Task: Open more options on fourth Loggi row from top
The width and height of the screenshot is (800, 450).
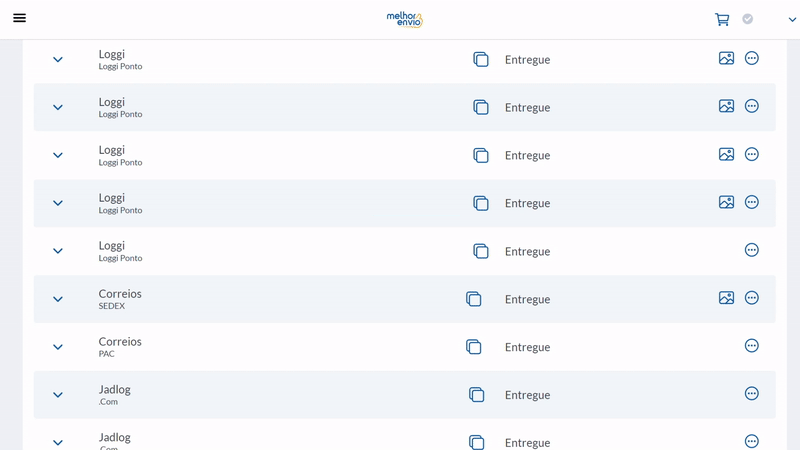Action: point(752,202)
